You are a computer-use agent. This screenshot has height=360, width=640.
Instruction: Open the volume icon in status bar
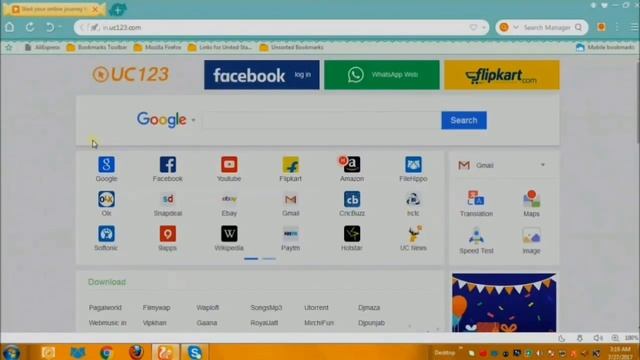click(598, 338)
